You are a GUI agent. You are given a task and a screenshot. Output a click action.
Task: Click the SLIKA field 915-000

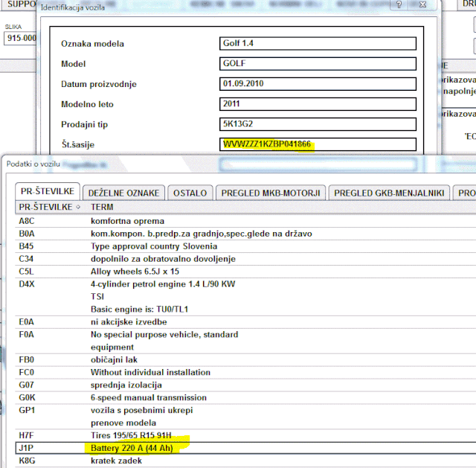point(20,38)
